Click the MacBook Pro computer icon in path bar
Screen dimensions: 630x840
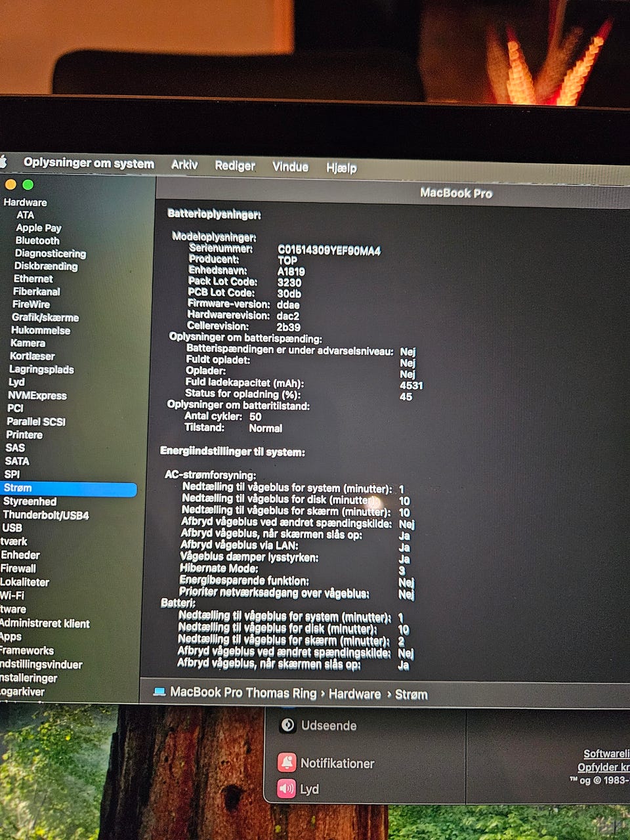[x=159, y=692]
